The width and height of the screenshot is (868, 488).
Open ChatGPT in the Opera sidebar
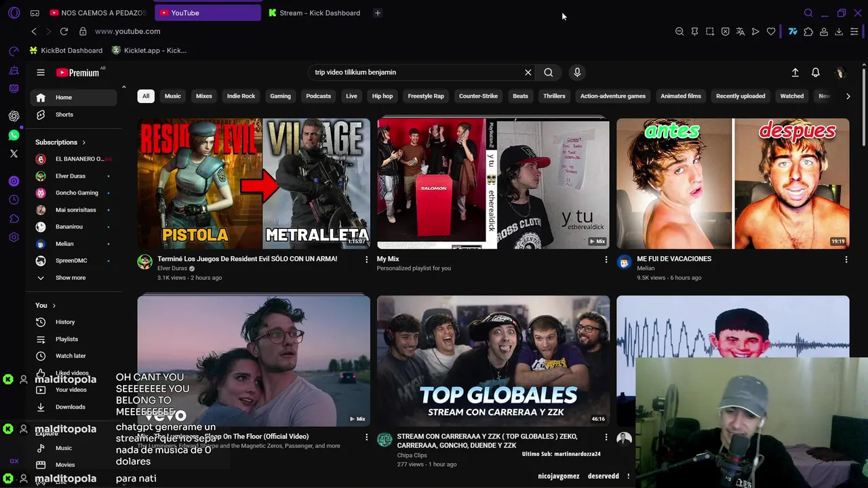pyautogui.click(x=14, y=116)
